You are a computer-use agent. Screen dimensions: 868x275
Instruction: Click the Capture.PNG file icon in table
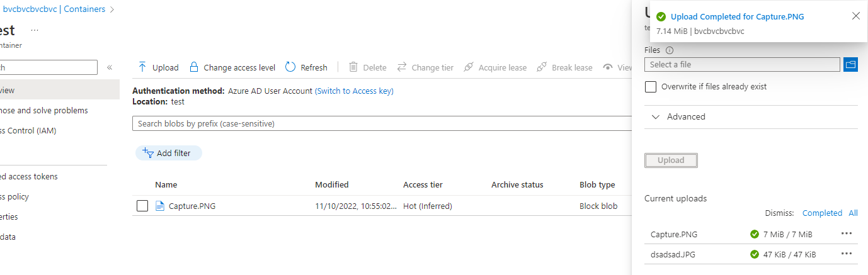pos(160,205)
